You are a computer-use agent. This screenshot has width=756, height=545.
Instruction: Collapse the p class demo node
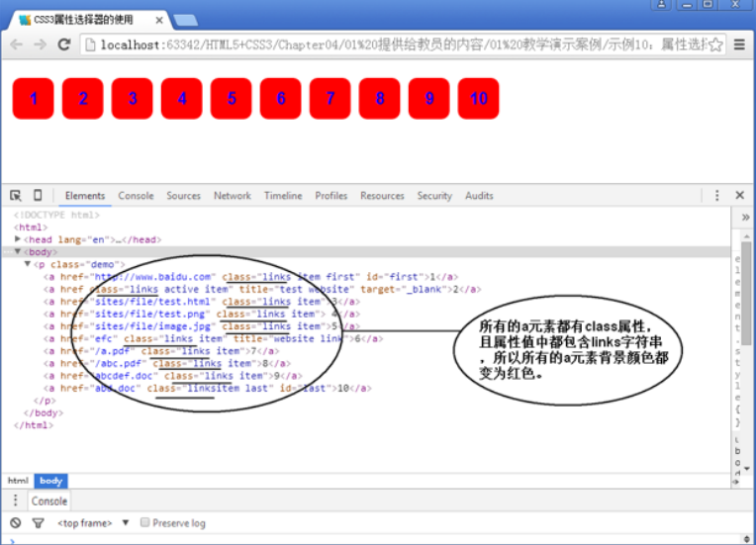pos(28,264)
